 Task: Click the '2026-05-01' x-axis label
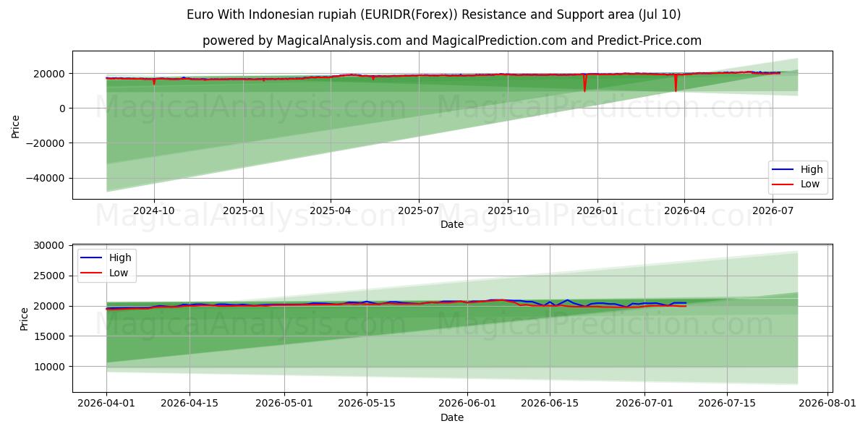click(284, 402)
